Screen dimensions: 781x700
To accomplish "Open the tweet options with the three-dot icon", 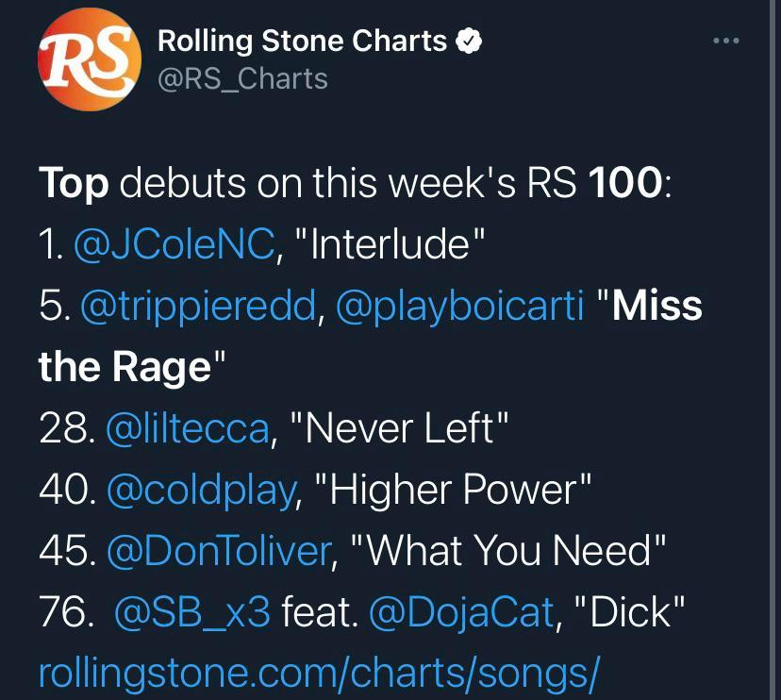I will pos(725,40).
